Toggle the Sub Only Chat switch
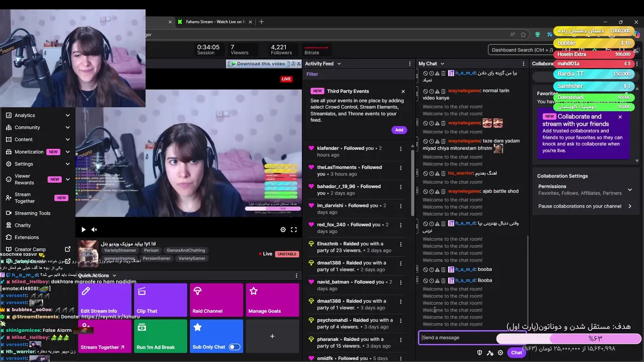Image resolution: width=644 pixels, height=362 pixels. pyautogui.click(x=234, y=347)
